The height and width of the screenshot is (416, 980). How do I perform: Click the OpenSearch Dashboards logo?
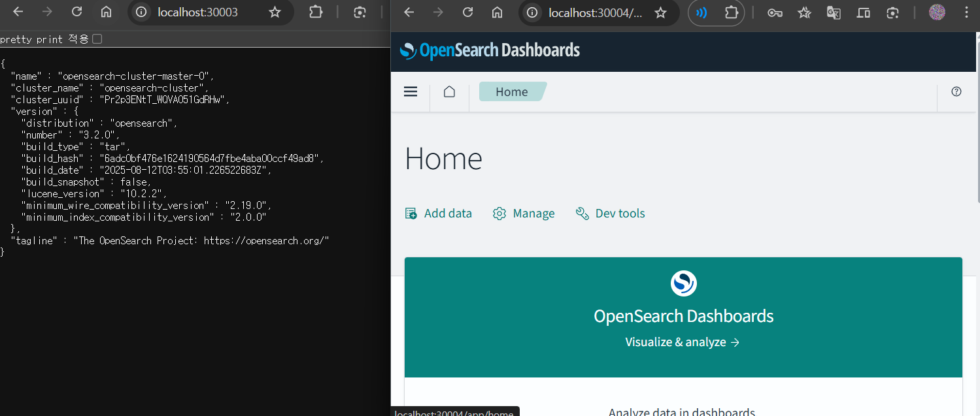pyautogui.click(x=490, y=50)
